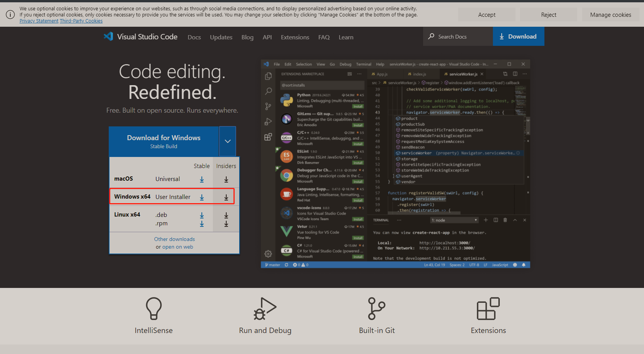
Task: Click the 'Universal' text
Action: (167, 179)
